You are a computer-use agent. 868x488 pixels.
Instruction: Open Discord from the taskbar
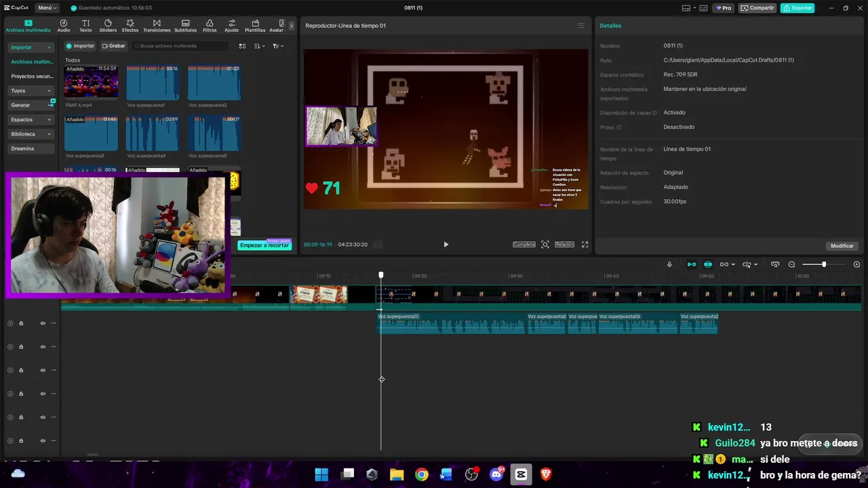pyautogui.click(x=496, y=474)
